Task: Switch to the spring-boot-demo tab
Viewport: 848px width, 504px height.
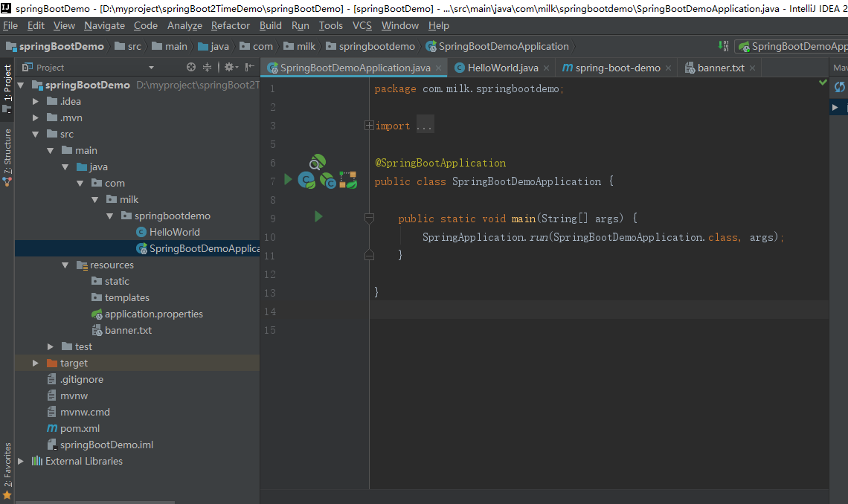Action: (x=617, y=68)
